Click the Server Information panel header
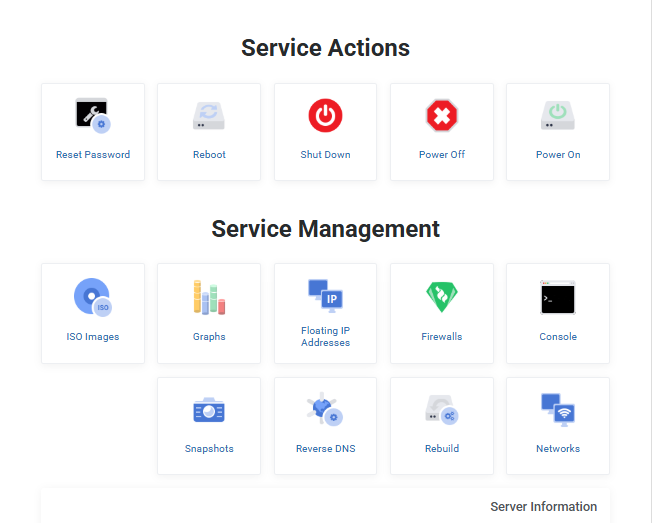652x523 pixels. [543, 507]
